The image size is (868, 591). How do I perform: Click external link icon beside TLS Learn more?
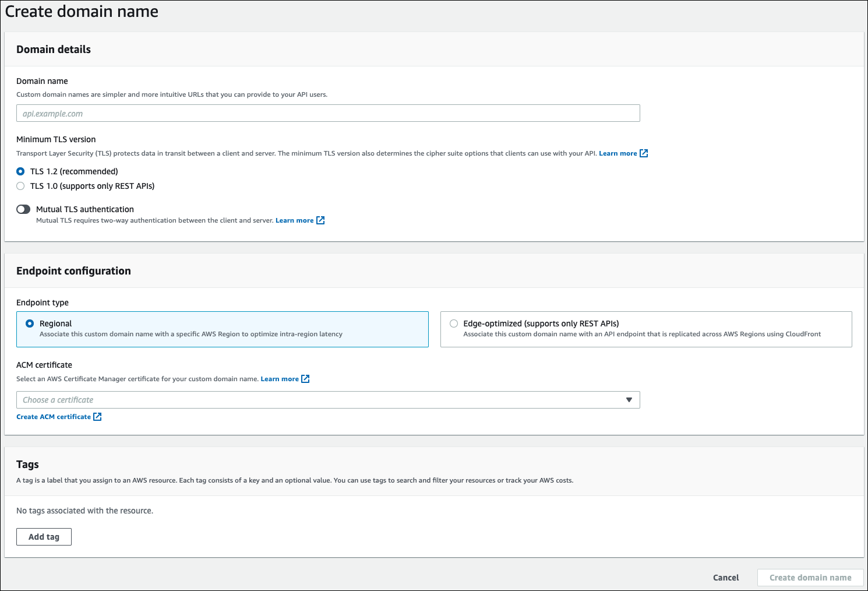[x=643, y=153]
